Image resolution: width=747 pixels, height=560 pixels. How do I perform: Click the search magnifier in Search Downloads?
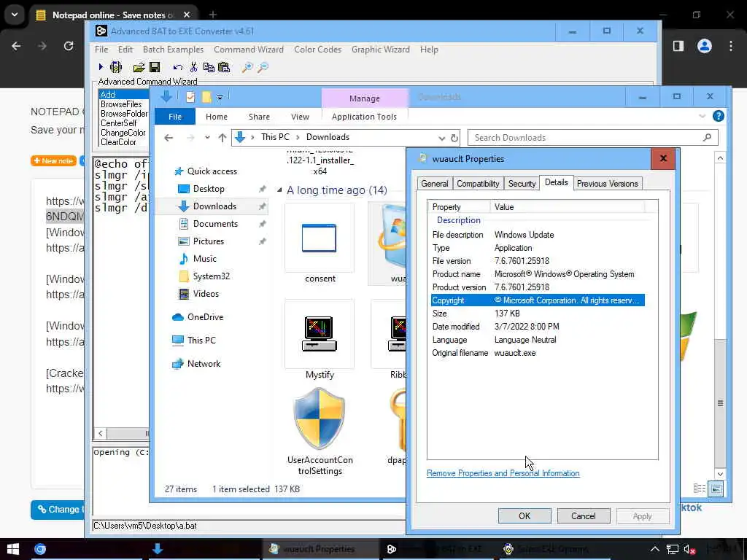707,137
